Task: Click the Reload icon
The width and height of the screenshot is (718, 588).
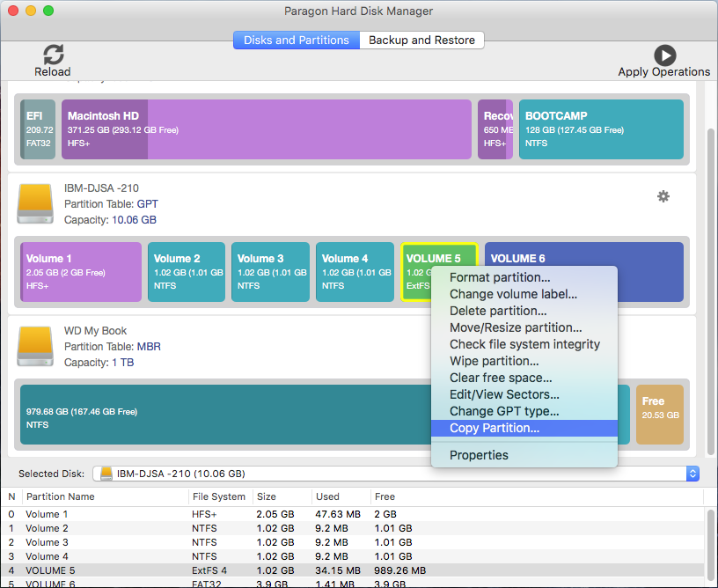Action: tap(54, 55)
